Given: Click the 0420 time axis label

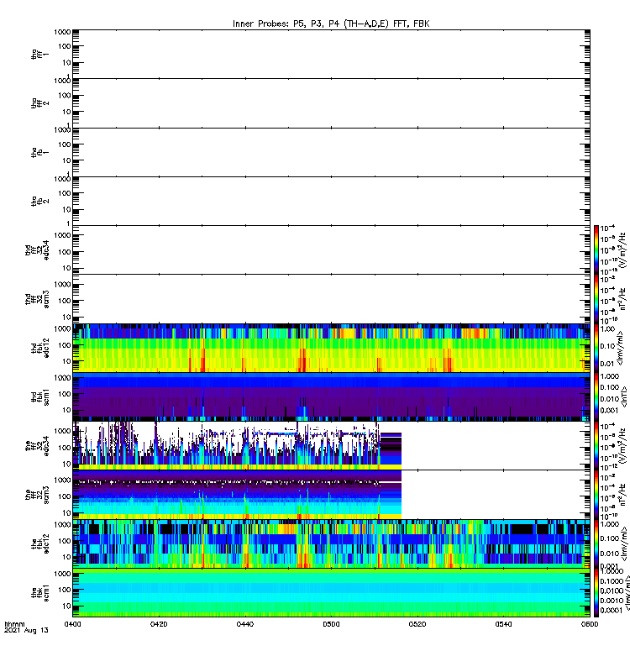Looking at the screenshot, I should (x=159, y=624).
